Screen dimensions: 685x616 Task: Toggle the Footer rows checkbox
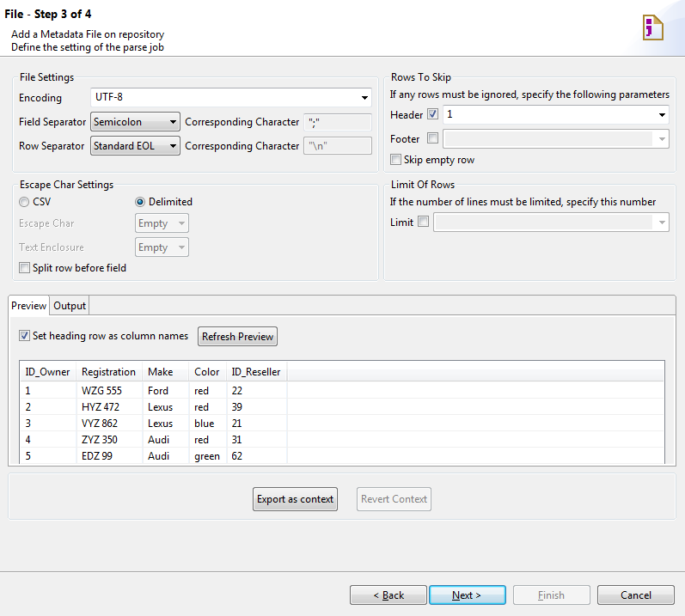click(432, 138)
